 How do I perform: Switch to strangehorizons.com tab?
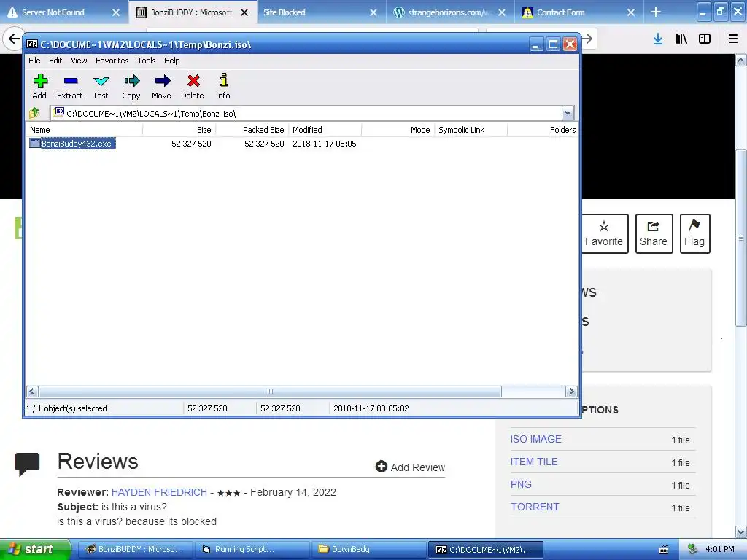tap(449, 12)
